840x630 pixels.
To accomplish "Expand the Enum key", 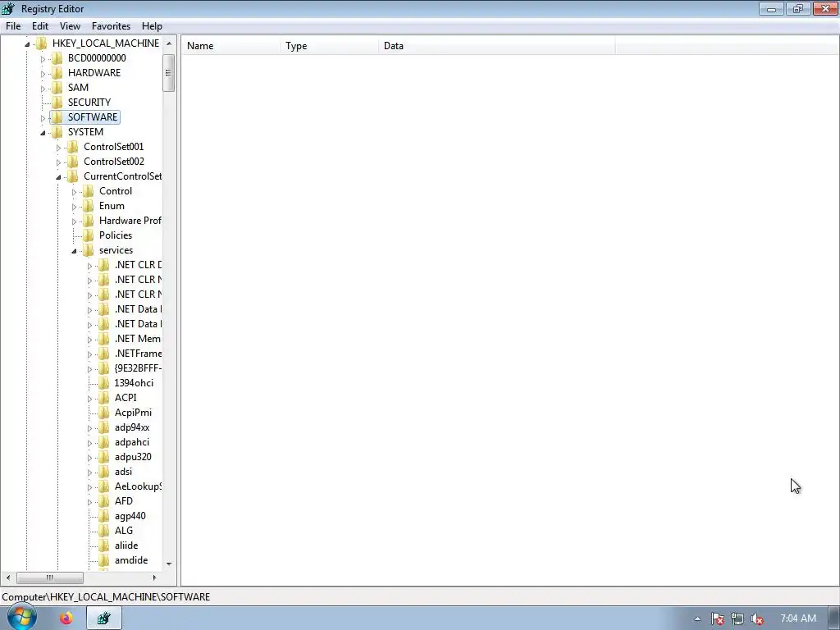I will click(x=74, y=207).
